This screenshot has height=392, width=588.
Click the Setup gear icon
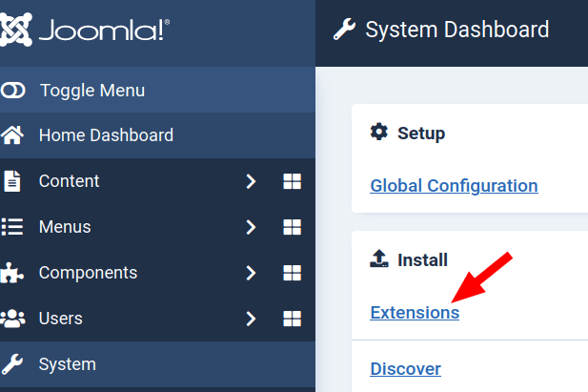379,132
